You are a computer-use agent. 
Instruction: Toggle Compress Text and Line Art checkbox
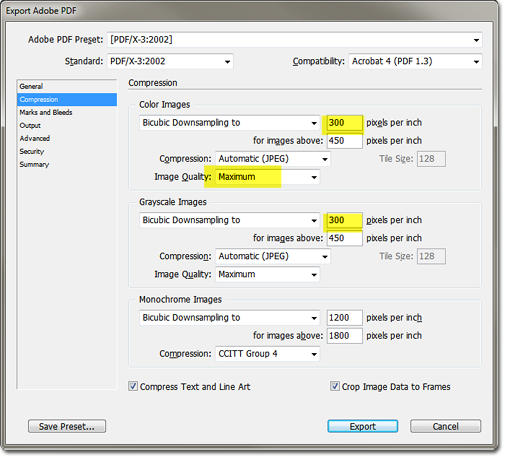click(x=133, y=386)
